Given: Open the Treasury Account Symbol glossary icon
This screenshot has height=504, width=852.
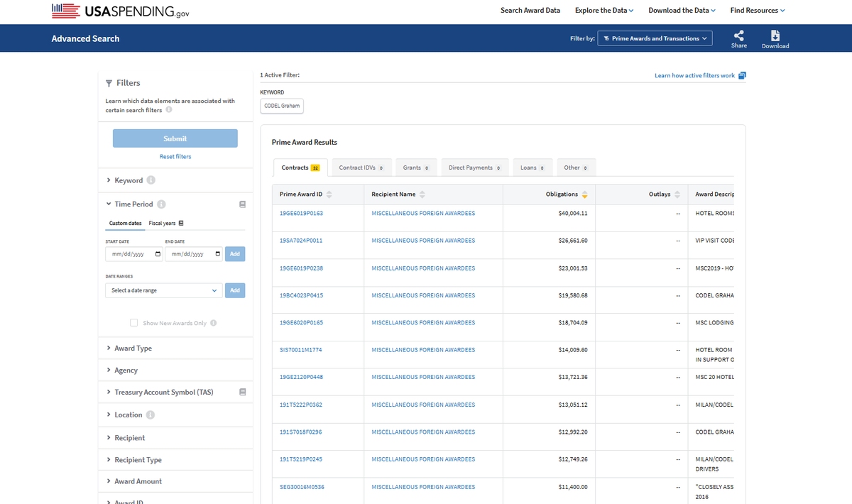Looking at the screenshot, I should point(242,392).
